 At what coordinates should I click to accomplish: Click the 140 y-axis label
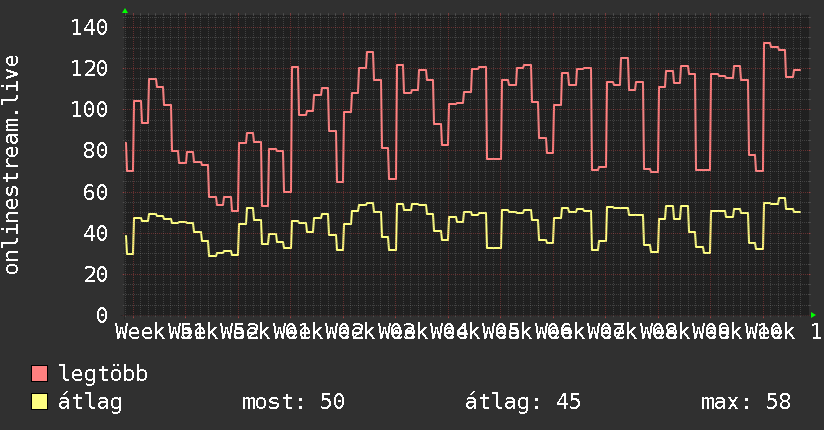point(89,27)
